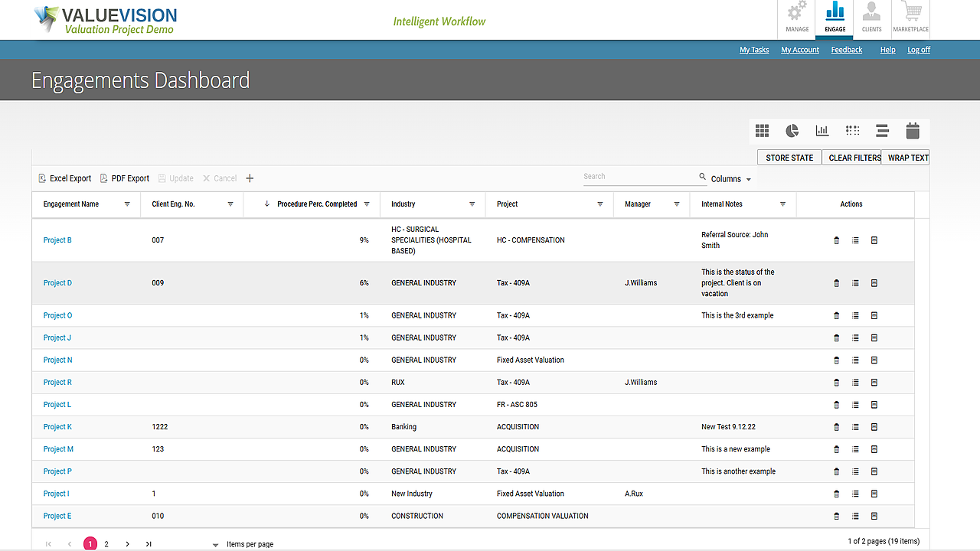Open Procedure Perc. Completed column filter
980x551 pixels.
[x=367, y=204]
